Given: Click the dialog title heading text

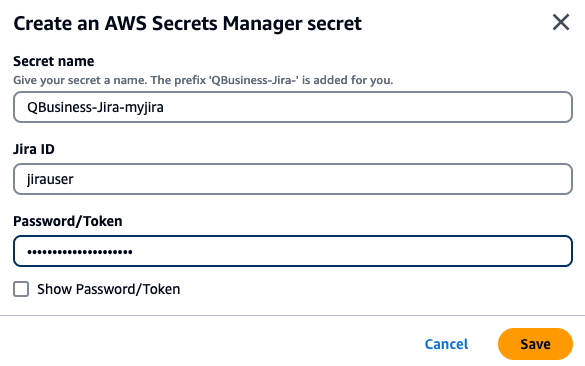Looking at the screenshot, I should [x=188, y=24].
